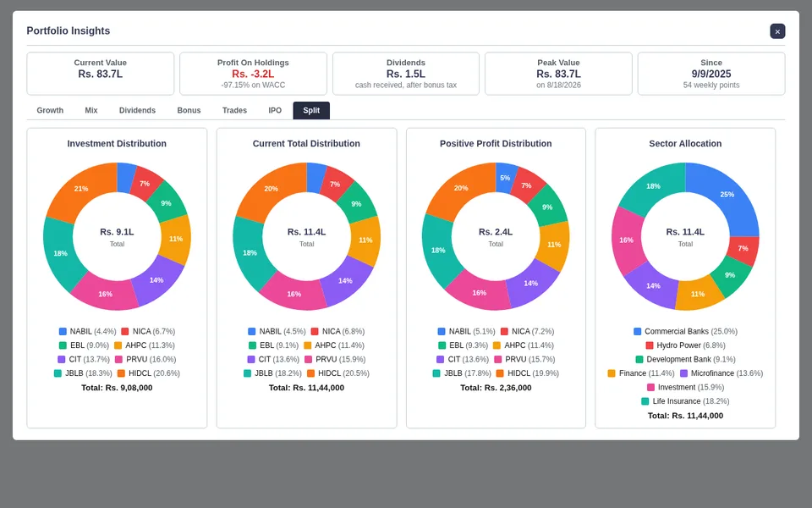Click the Dividends Rs. 1.5L summary card
812x508 pixels.
coord(406,74)
